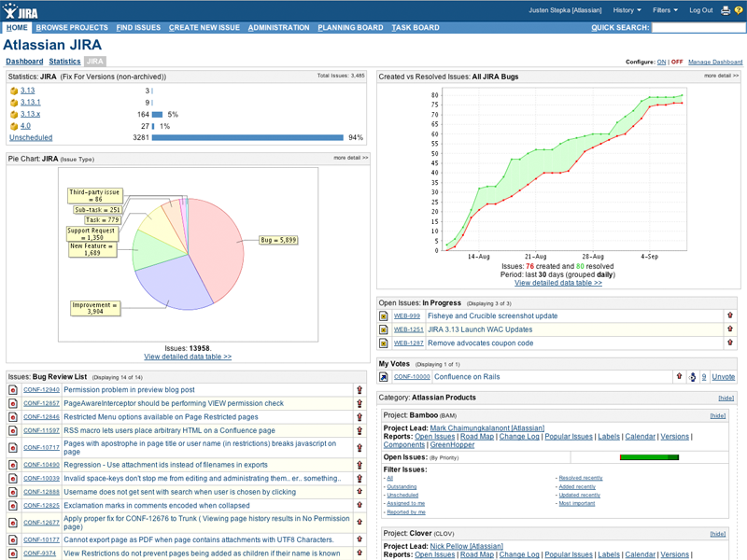The width and height of the screenshot is (747, 560).
Task: Click the voters icon beside Unvote
Action: [692, 377]
